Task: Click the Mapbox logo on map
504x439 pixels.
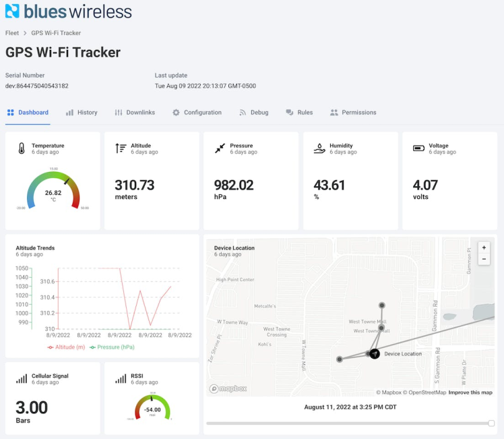Action: click(x=228, y=388)
